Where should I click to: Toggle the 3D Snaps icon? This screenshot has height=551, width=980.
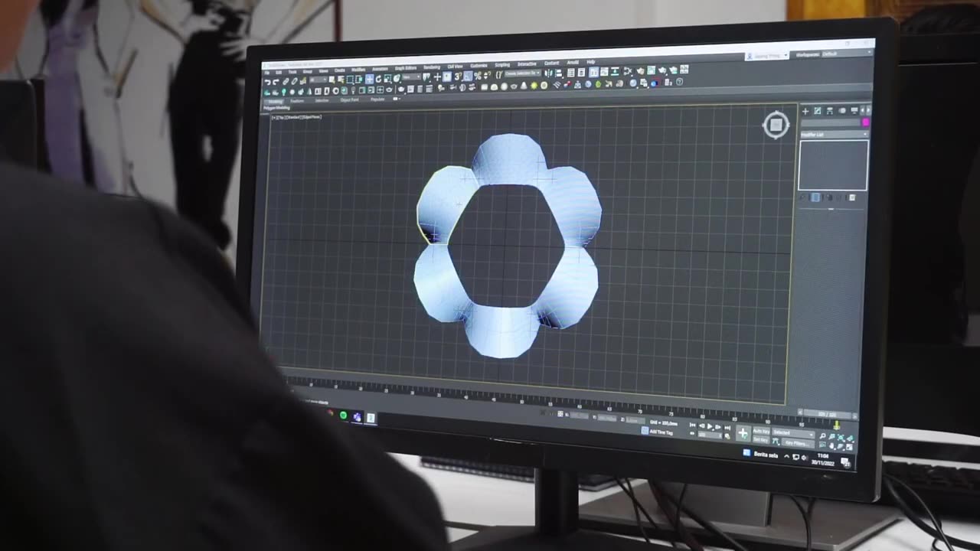click(458, 76)
